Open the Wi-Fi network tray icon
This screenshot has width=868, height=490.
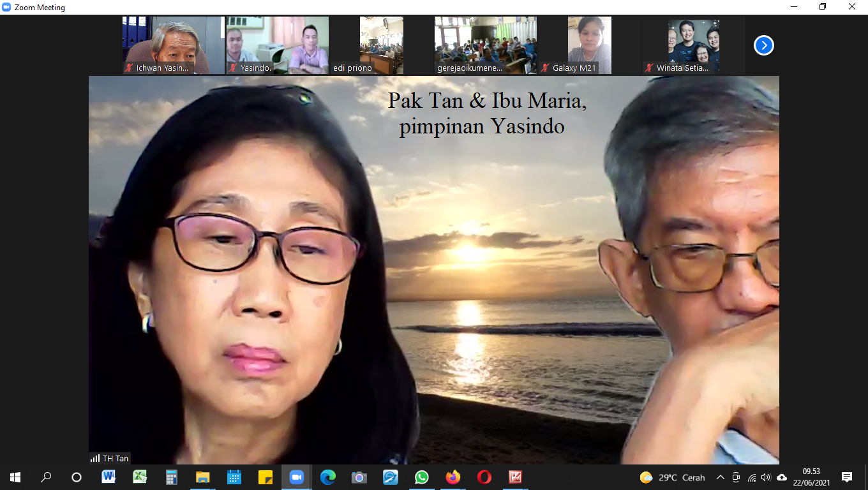(x=751, y=477)
